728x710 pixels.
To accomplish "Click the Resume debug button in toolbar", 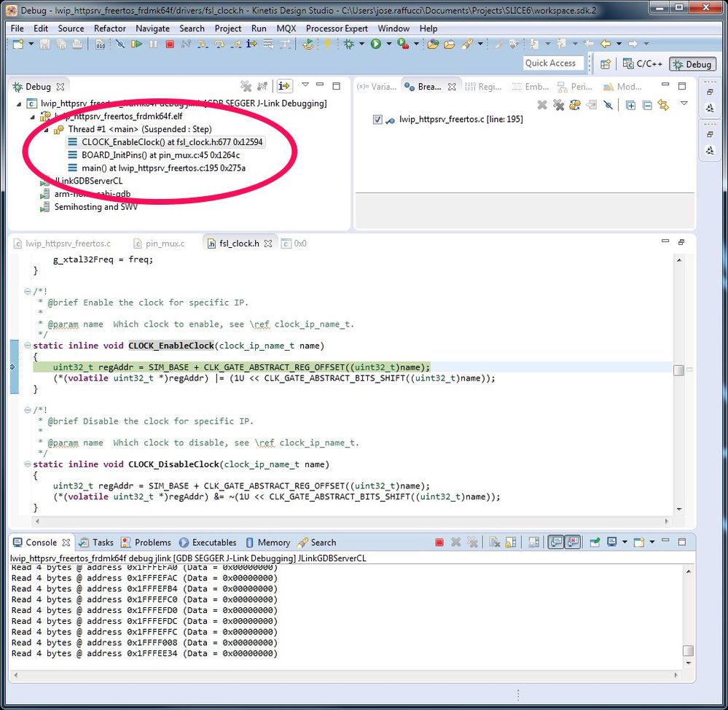I will point(136,44).
